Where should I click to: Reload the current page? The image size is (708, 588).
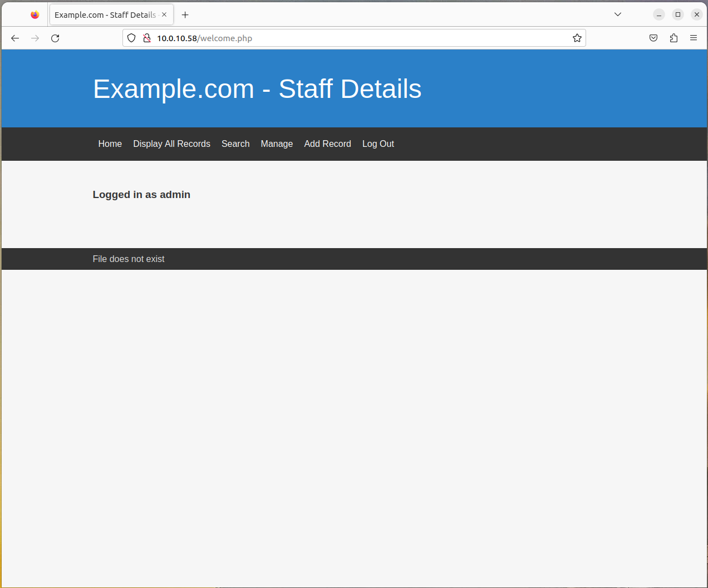click(x=55, y=38)
